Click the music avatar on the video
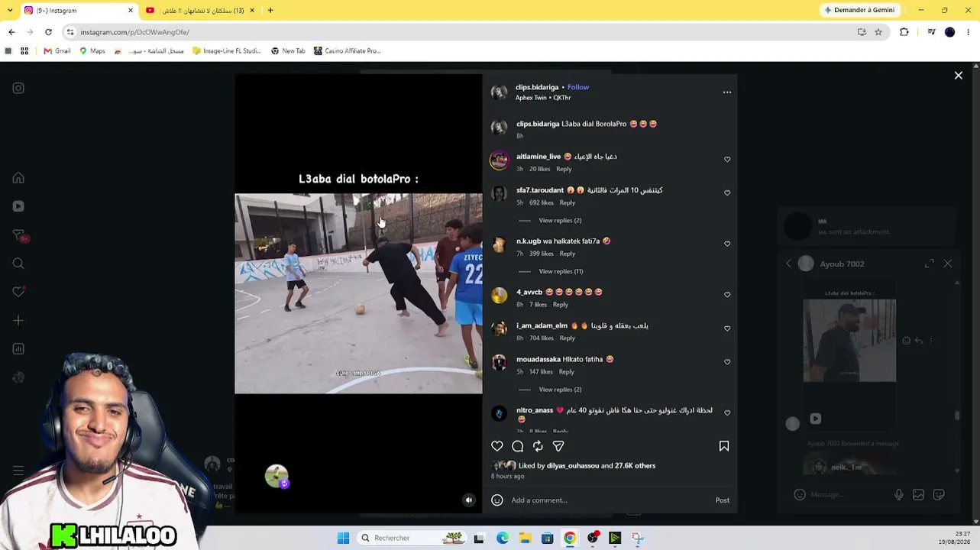The height and width of the screenshot is (550, 980). 277,476
